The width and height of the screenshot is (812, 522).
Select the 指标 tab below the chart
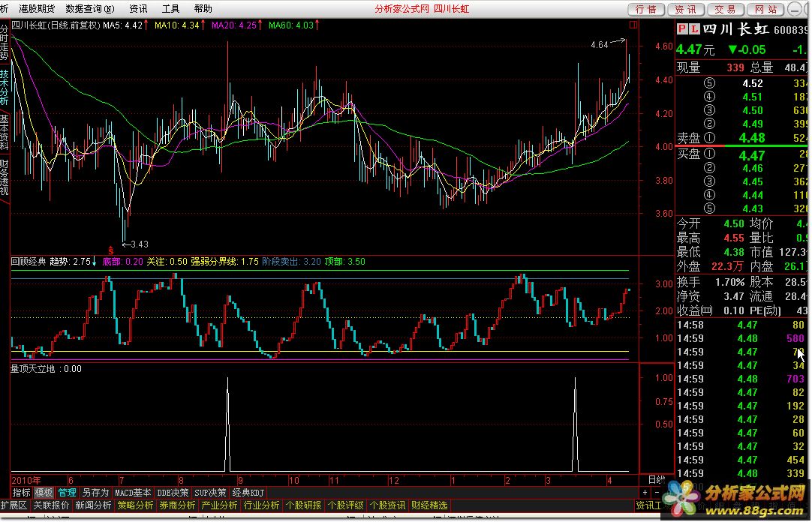(21, 493)
